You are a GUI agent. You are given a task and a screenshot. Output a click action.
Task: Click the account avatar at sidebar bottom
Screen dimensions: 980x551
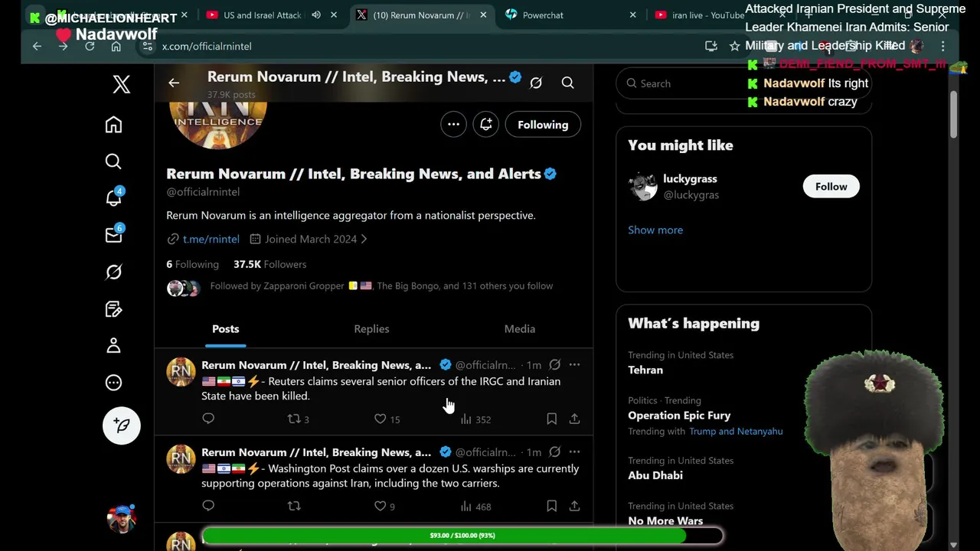pos(122,519)
